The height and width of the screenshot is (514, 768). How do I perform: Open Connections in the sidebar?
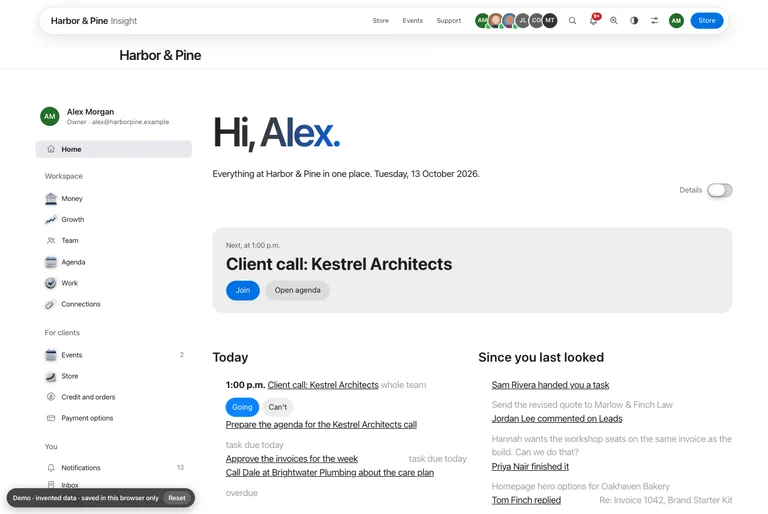(114, 304)
